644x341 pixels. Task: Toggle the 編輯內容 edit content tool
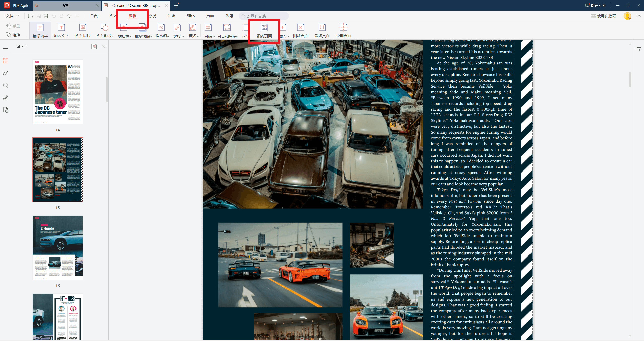[40, 30]
